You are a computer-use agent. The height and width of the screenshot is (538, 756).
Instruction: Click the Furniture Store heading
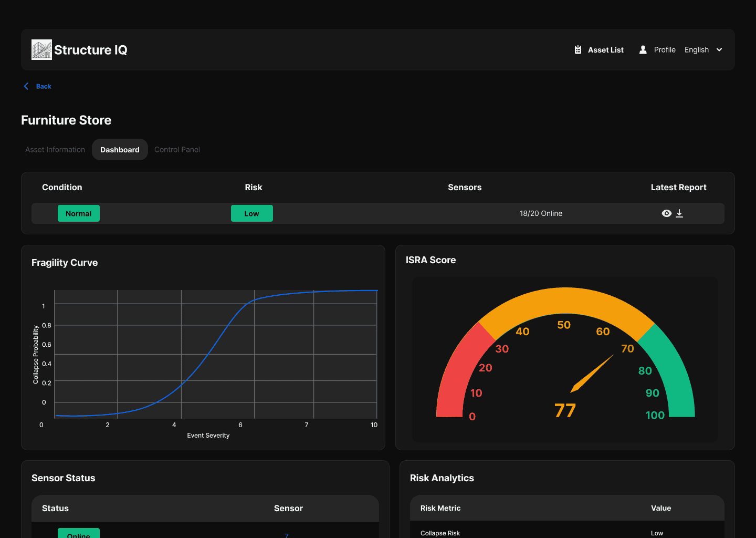[66, 120]
